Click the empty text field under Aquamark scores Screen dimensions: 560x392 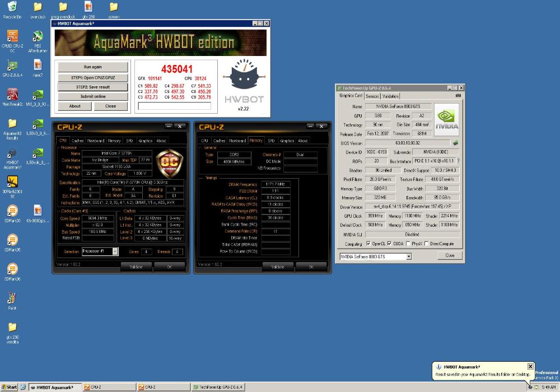(175, 106)
